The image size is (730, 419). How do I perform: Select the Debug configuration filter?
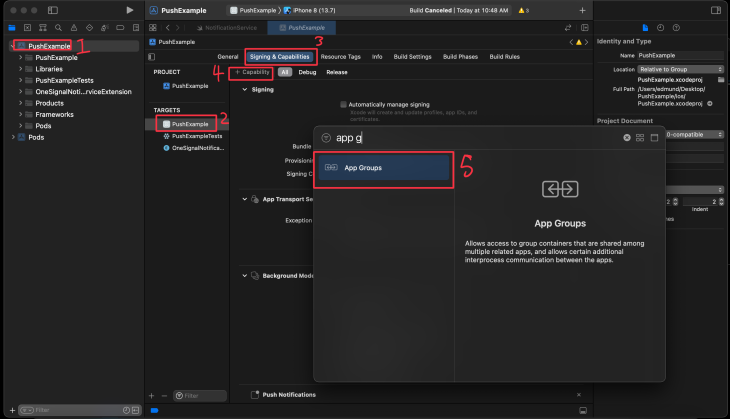pyautogui.click(x=307, y=72)
